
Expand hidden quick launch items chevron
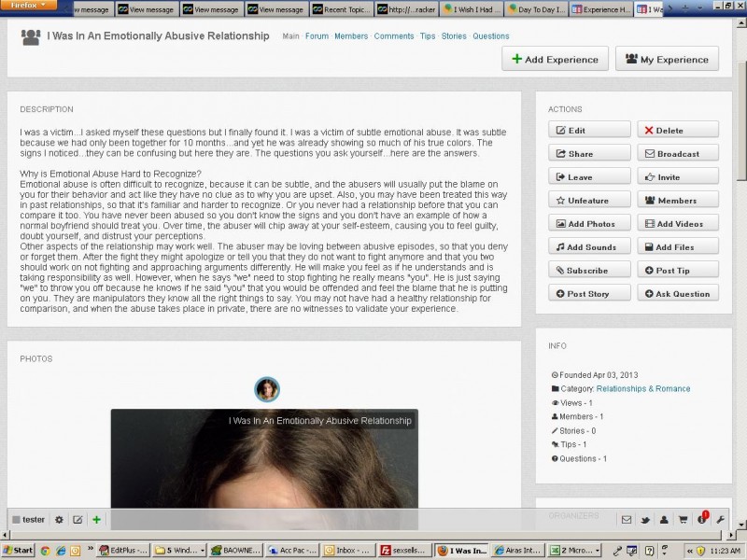click(90, 549)
